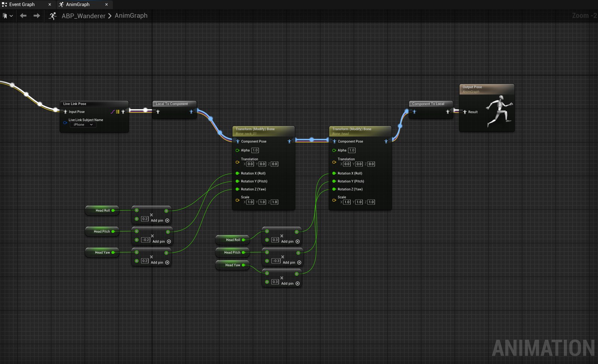This screenshot has height=364, width=598.
Task: Select the Transform Bone neck_01 node header
Action: (x=263, y=131)
